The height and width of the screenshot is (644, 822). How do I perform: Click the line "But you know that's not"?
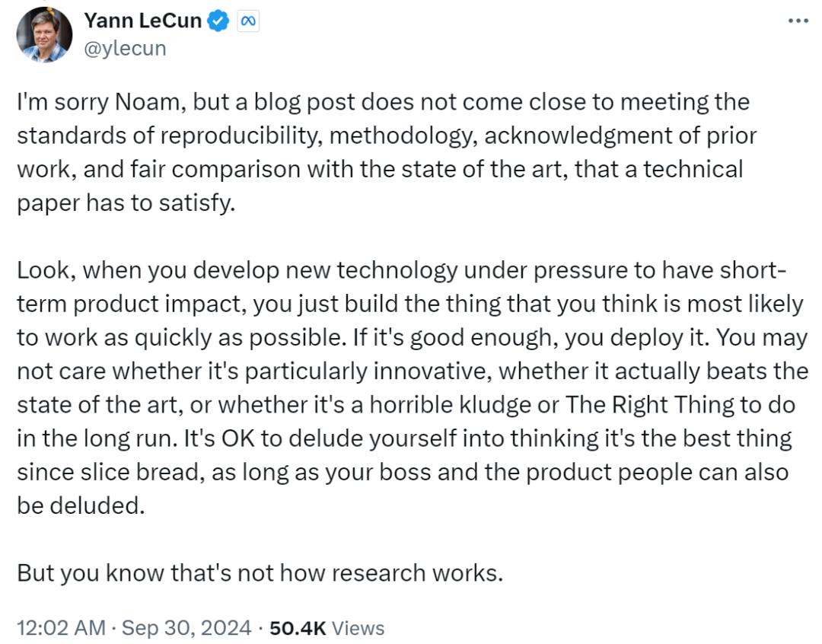(x=260, y=572)
